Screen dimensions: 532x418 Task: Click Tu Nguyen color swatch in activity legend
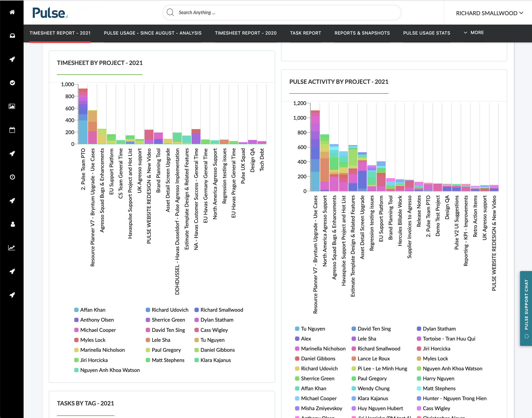point(297,329)
